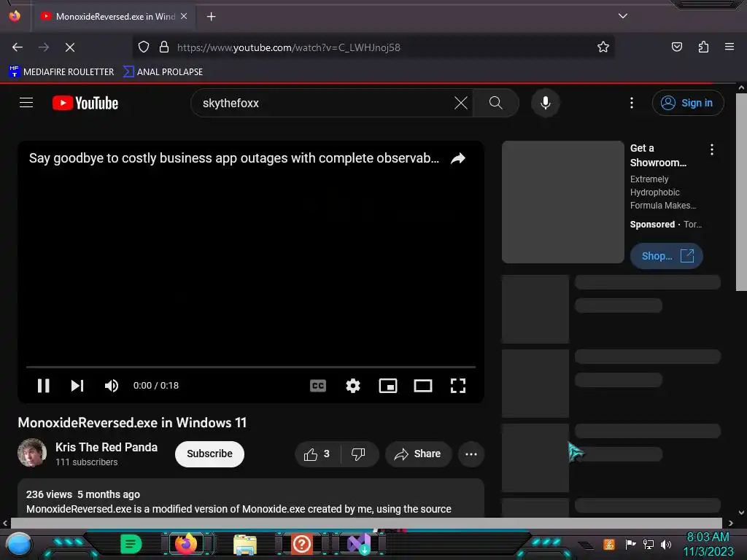Screen dimensions: 747x560
Task: Click the site security padlock icon
Action: pos(164,47)
